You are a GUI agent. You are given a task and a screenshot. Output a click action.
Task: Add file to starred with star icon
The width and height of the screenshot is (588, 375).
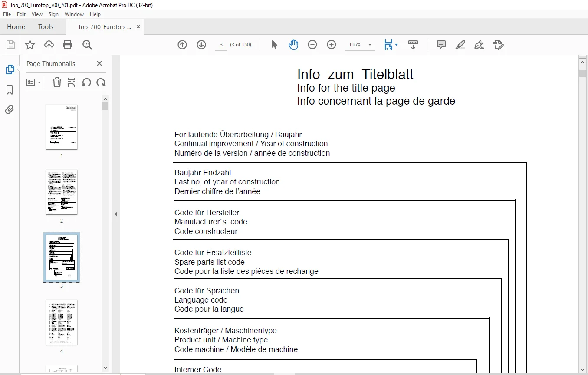[30, 45]
